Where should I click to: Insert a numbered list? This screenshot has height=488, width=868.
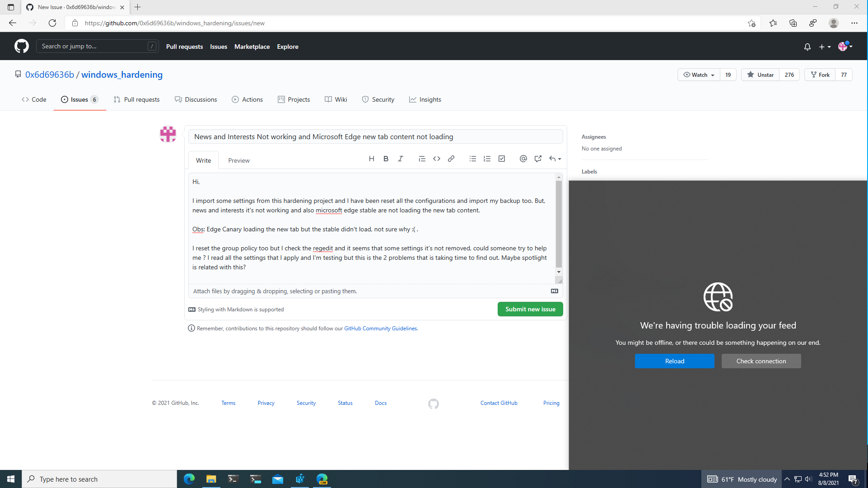click(487, 159)
